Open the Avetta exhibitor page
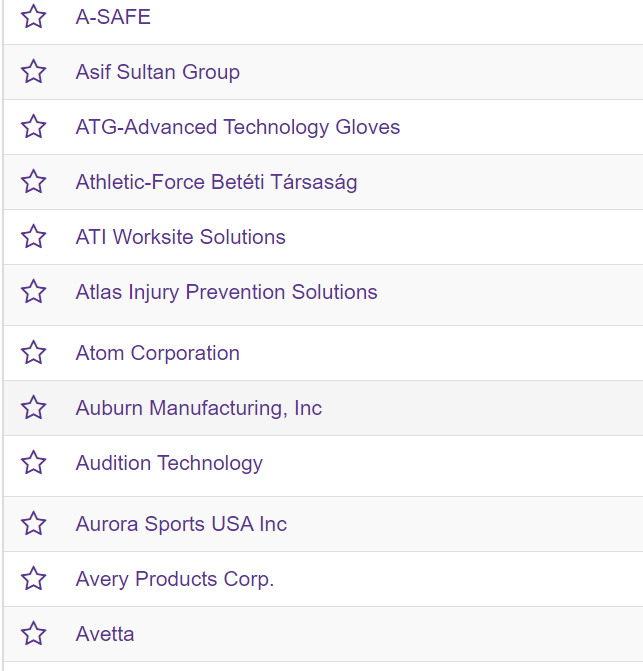The width and height of the screenshot is (643, 671). pos(105,634)
